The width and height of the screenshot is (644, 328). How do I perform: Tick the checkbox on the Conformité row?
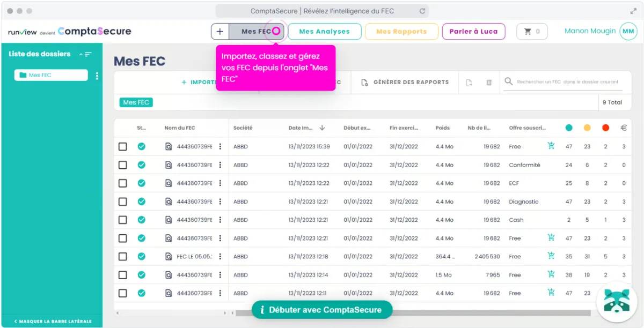[x=123, y=165]
